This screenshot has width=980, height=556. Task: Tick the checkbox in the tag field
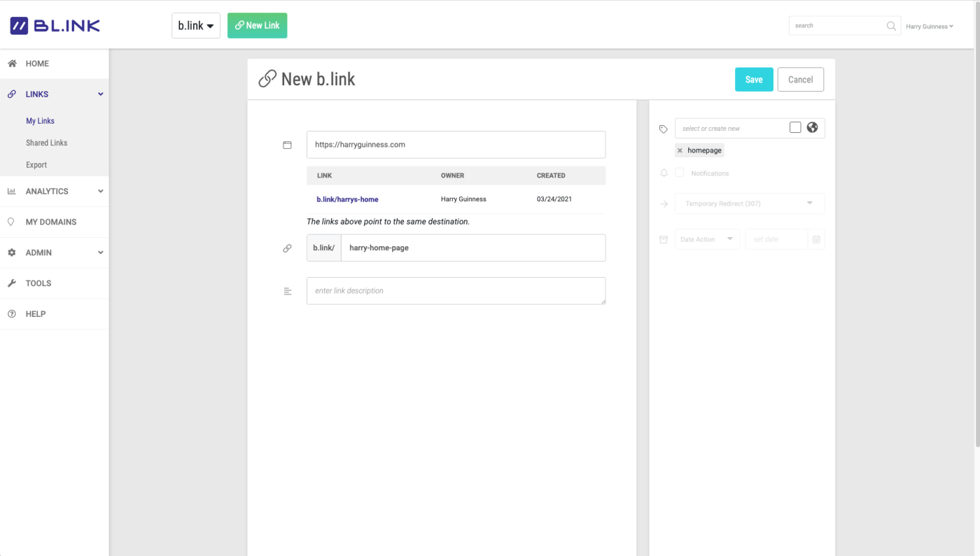pyautogui.click(x=795, y=127)
